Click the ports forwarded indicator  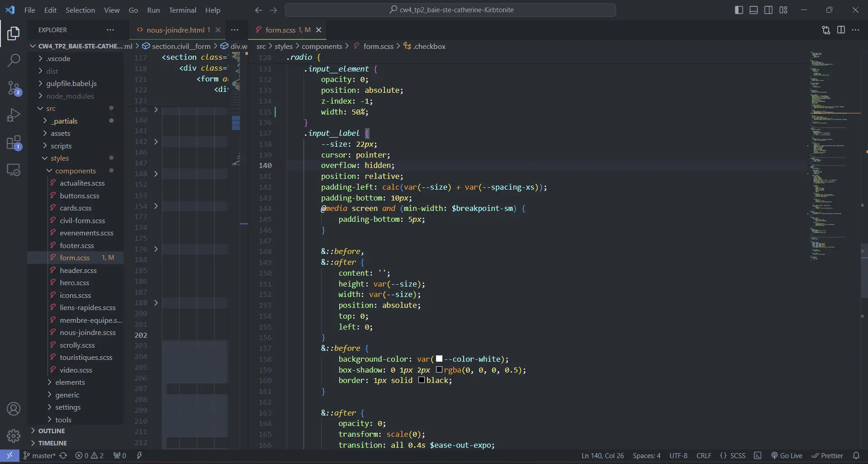[120, 455]
